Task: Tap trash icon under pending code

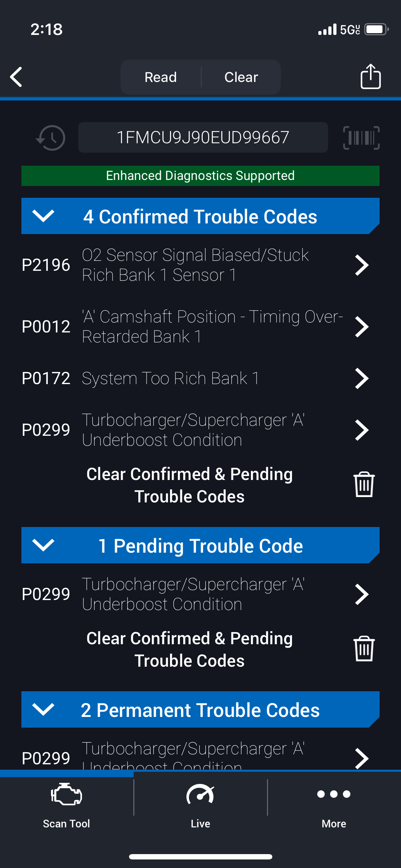Action: 364,649
